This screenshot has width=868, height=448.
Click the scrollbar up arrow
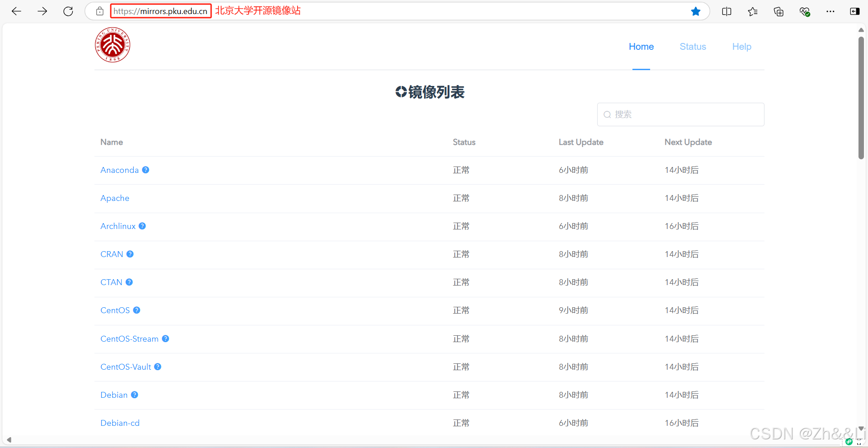pos(861,30)
